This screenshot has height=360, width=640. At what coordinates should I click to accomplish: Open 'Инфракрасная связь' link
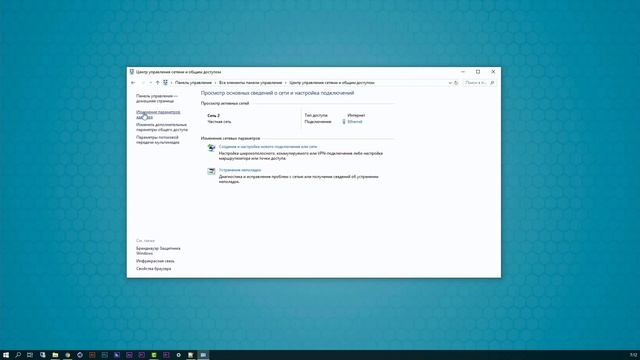coord(155,261)
